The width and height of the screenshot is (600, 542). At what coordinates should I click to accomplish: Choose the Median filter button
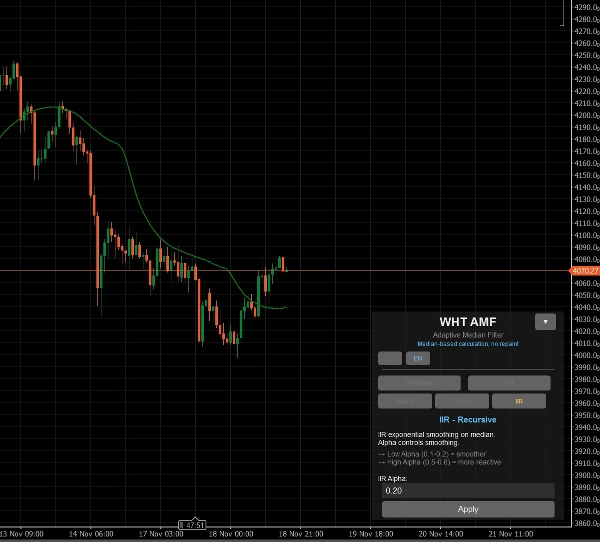point(419,383)
